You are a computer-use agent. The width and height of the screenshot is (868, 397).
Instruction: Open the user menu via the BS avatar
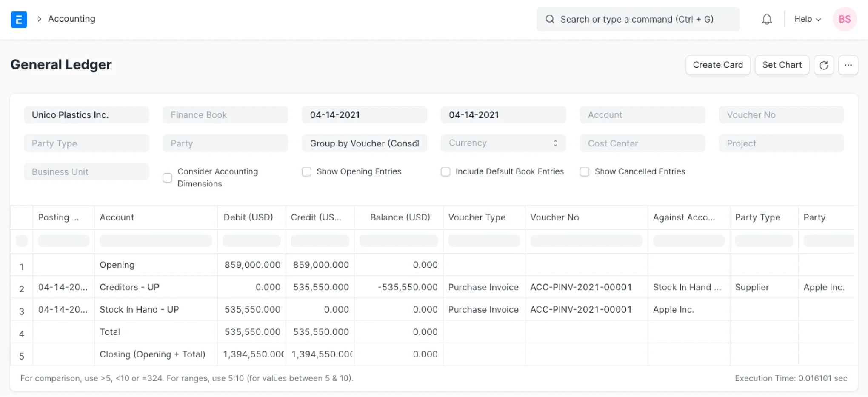(845, 19)
